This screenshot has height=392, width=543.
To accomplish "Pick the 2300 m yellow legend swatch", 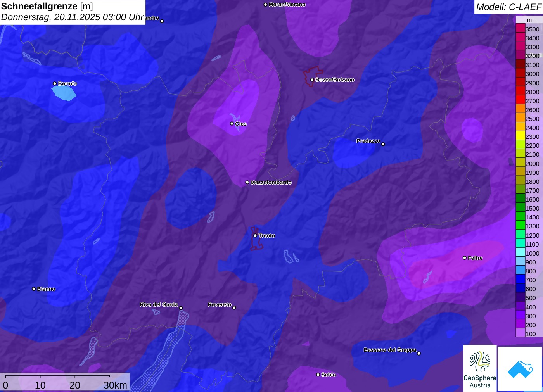I will click(521, 135).
